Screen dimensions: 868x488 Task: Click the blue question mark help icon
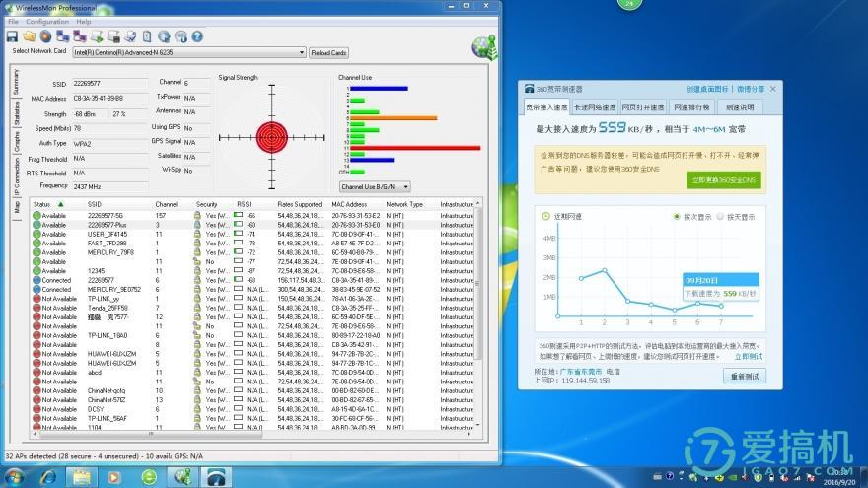click(x=197, y=36)
